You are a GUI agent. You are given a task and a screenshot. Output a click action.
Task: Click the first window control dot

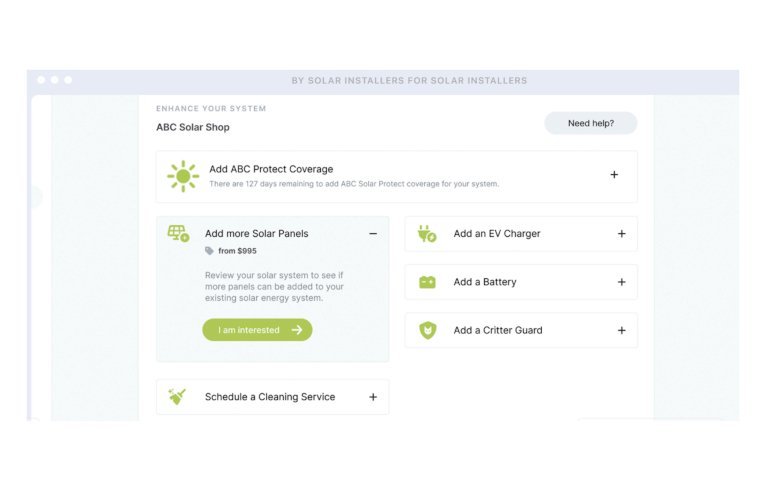click(x=41, y=80)
